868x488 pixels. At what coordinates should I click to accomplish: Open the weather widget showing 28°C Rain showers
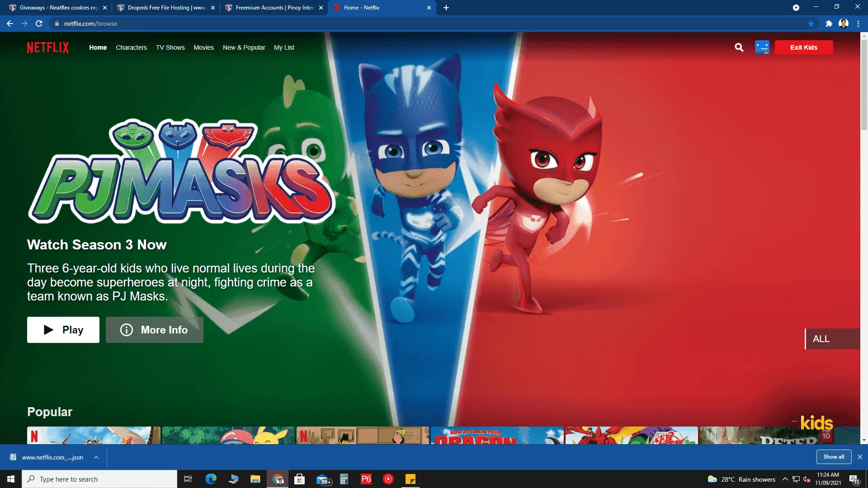pyautogui.click(x=741, y=479)
